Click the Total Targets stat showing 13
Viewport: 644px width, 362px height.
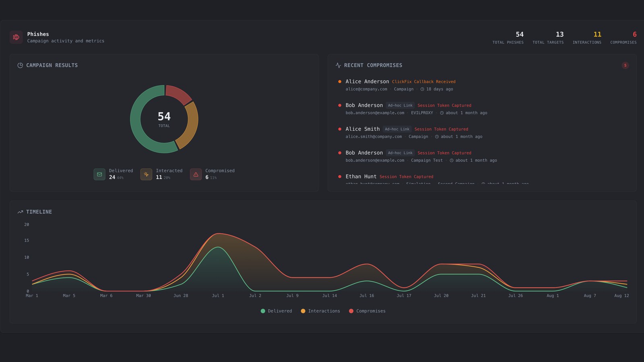coord(548,37)
